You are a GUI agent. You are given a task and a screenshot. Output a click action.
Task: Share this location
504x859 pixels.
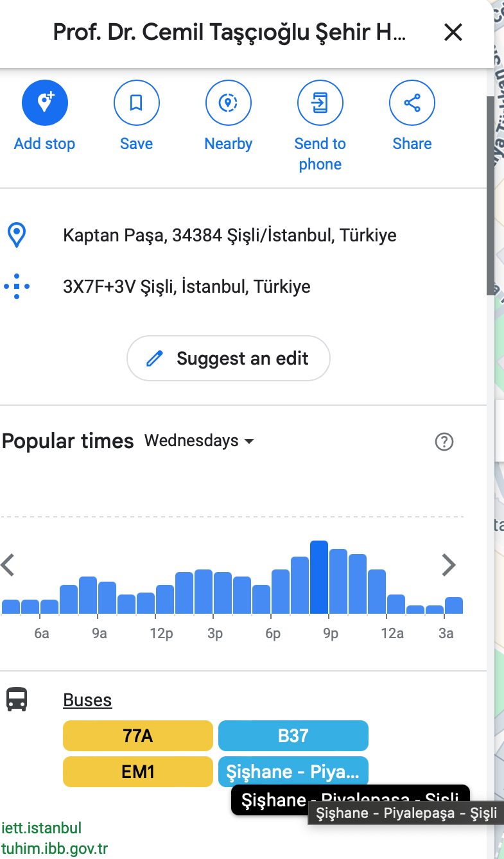[412, 103]
